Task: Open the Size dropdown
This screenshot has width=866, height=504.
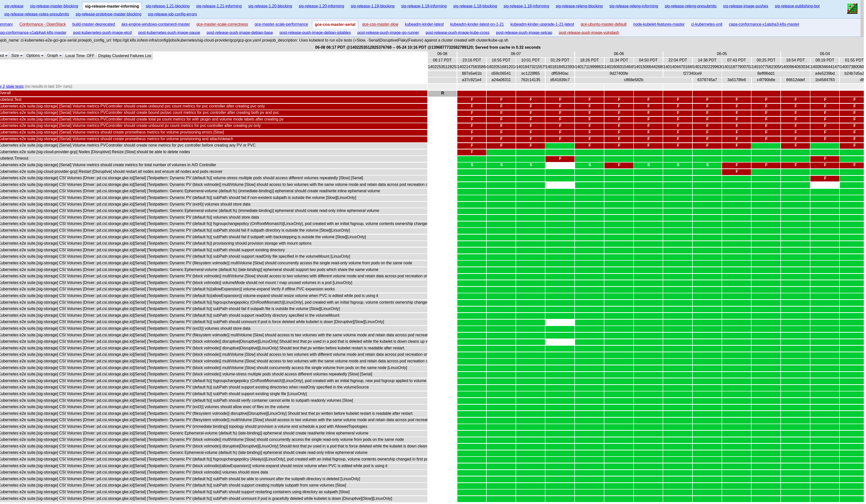Action: tap(17, 56)
